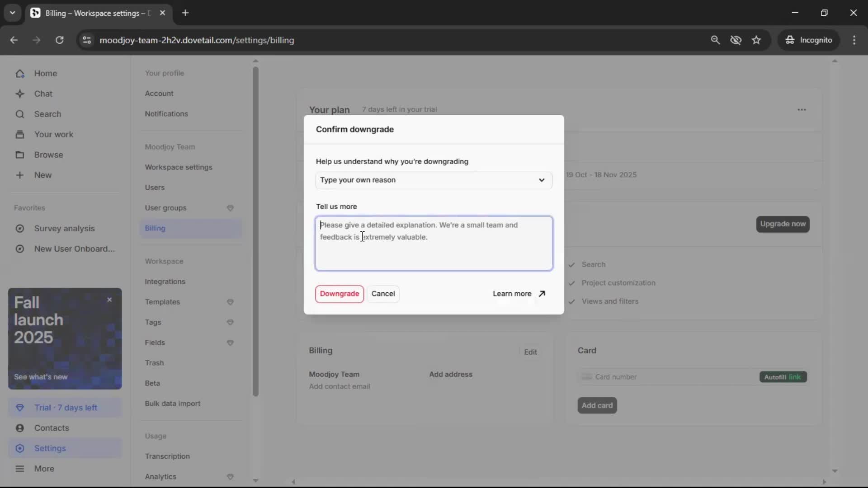Open the browser tab list chevron
The height and width of the screenshot is (488, 868).
tap(12, 13)
